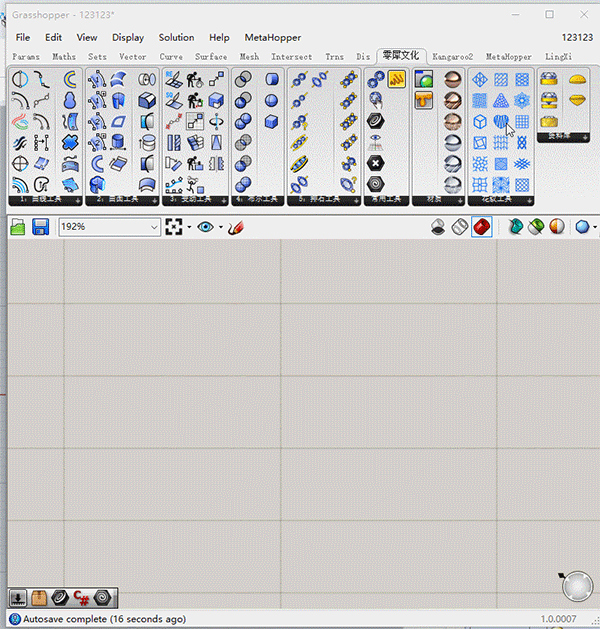
Task: Select the rotate around vertical axis icon
Action: 216,122
